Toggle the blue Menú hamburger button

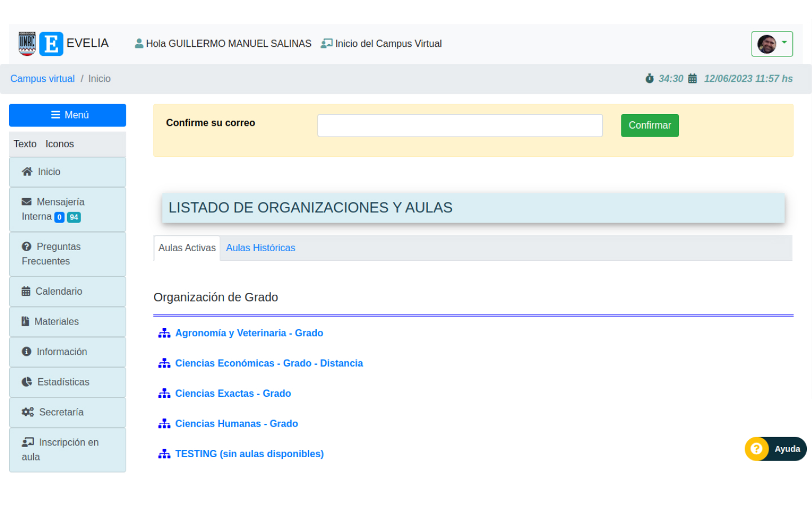[68, 115]
